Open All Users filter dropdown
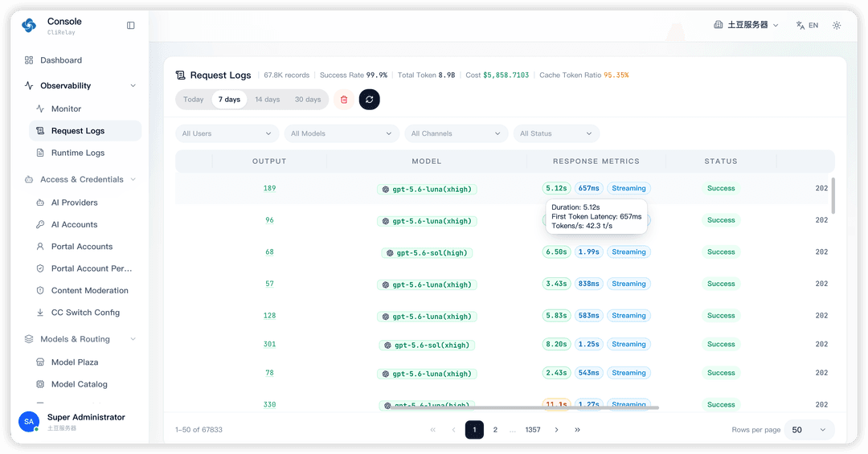 [227, 134]
